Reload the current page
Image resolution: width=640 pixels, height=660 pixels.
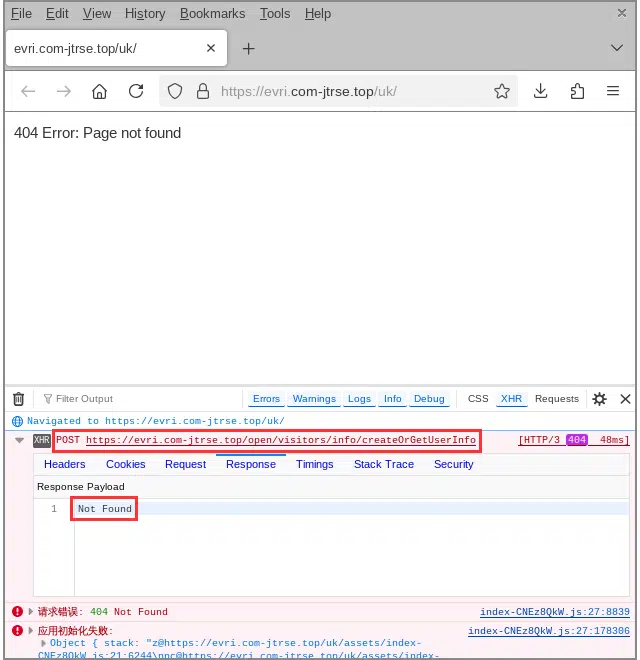[136, 91]
